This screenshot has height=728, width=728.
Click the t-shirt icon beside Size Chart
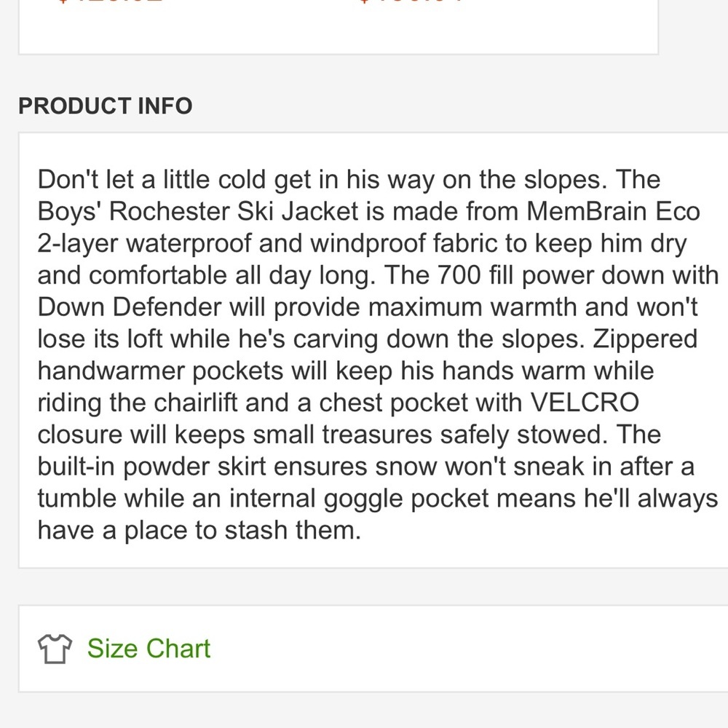tap(55, 648)
